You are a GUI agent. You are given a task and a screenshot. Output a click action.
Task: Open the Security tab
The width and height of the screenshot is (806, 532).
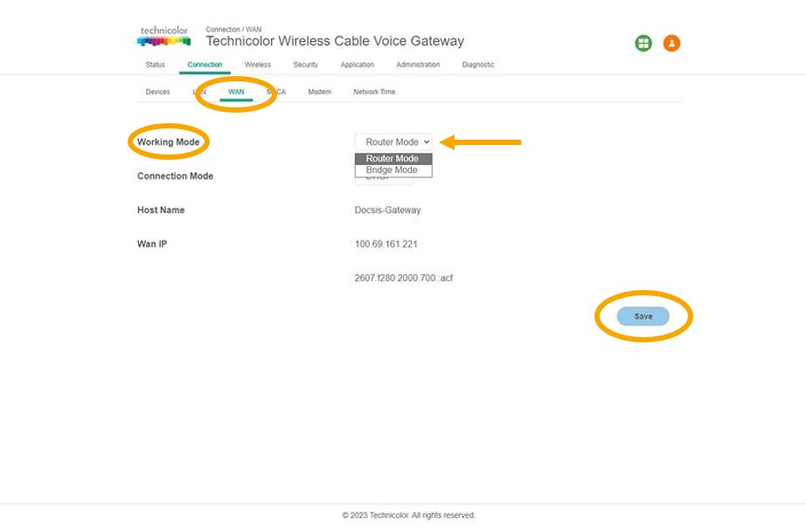pyautogui.click(x=305, y=64)
